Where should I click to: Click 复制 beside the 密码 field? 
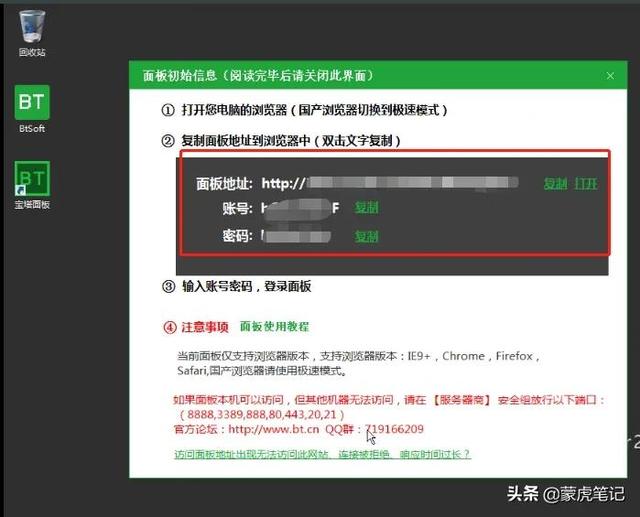coord(367,237)
